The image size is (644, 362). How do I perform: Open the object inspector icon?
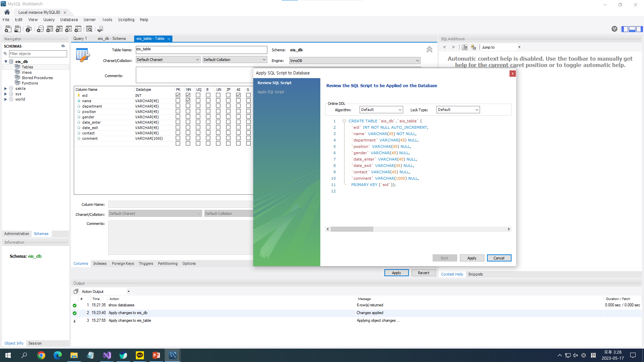click(29, 29)
